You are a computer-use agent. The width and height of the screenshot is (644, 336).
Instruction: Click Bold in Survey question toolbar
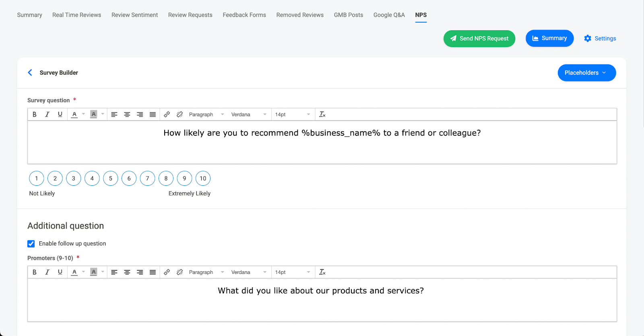point(35,114)
